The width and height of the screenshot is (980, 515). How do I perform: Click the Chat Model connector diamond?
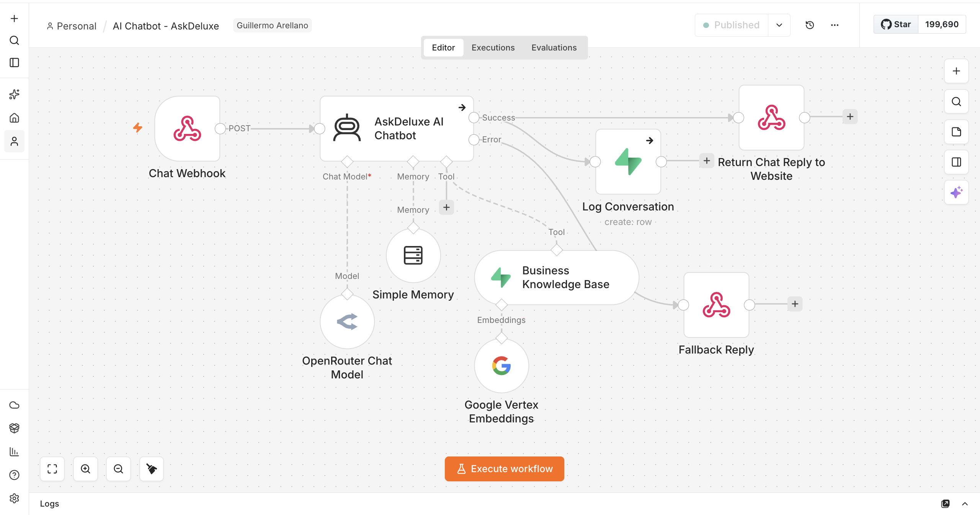coord(347,161)
